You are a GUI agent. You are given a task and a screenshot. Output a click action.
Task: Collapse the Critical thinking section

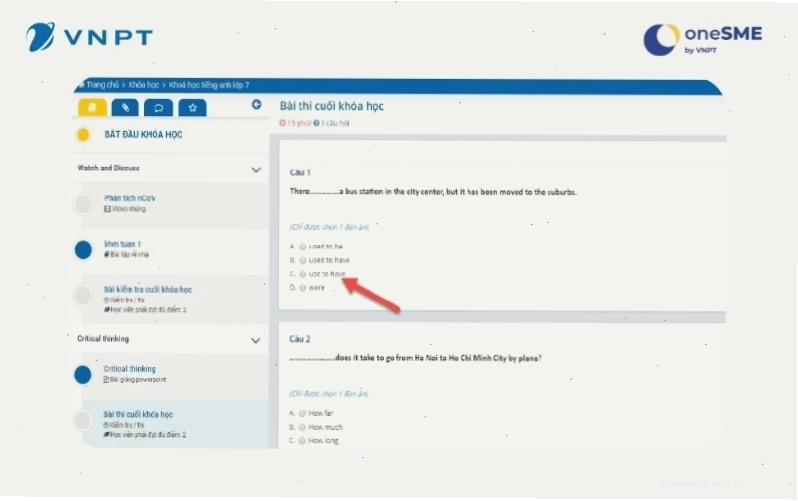pyautogui.click(x=255, y=340)
